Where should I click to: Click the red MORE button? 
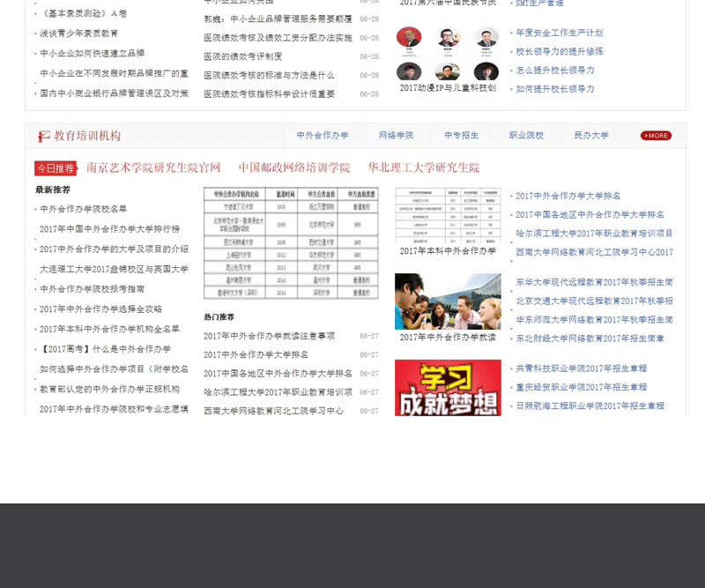pos(656,136)
